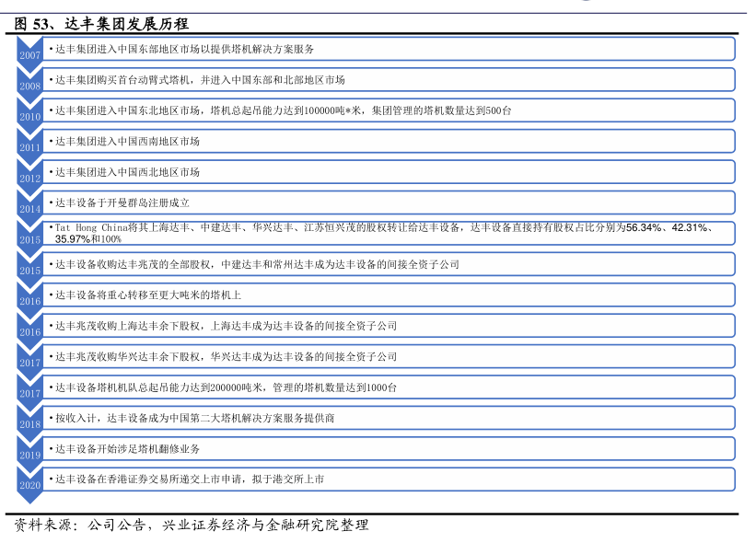This screenshot has width=756, height=543.
Task: Click the row text '达丰集团进入中国西北地区市场'
Action: pyautogui.click(x=127, y=172)
